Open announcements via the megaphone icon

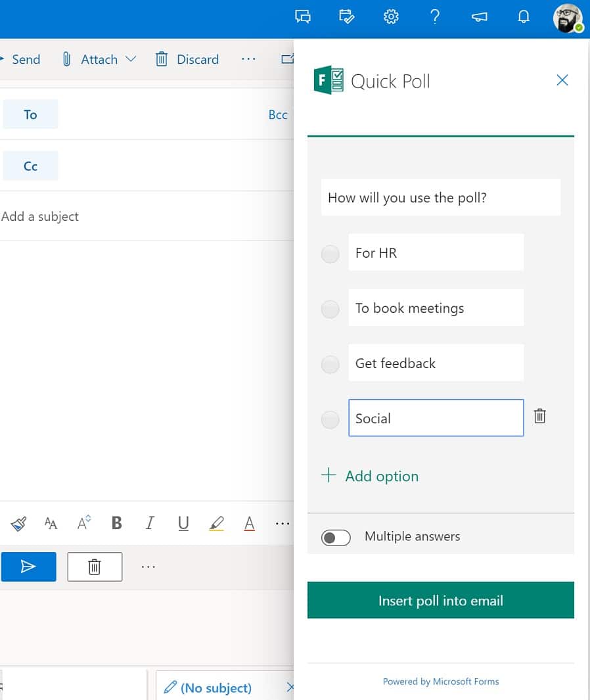point(479,17)
